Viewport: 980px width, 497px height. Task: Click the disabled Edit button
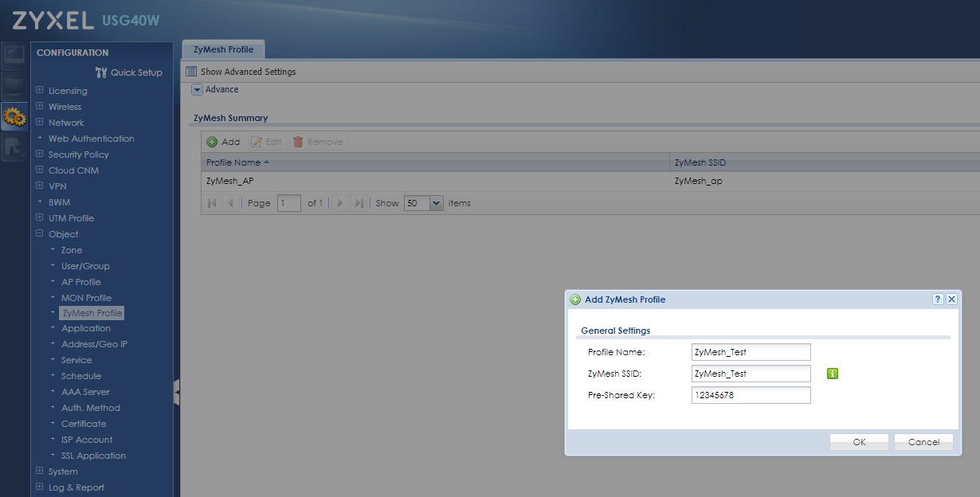[267, 142]
